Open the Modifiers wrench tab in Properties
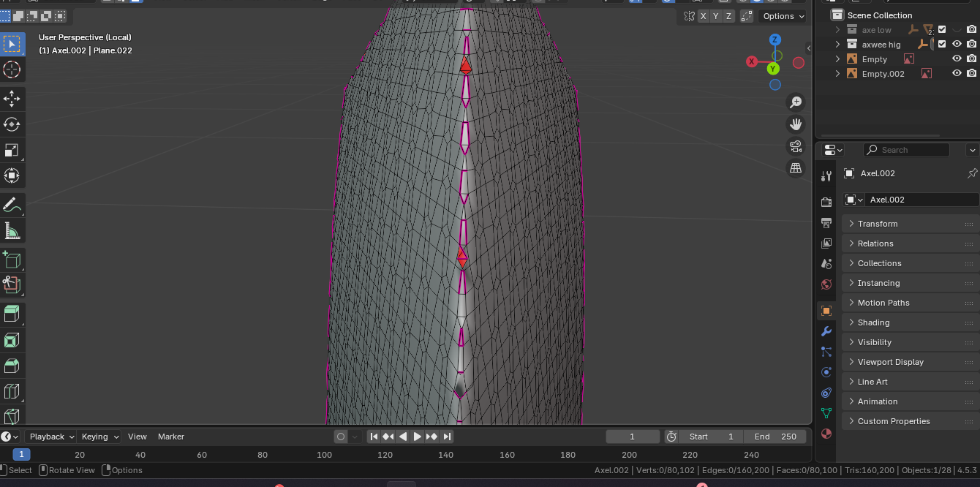Image resolution: width=980 pixels, height=487 pixels. 826,331
